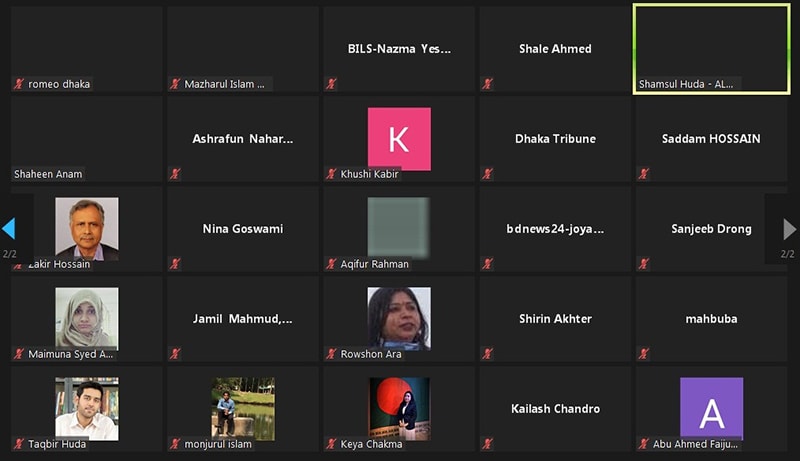The width and height of the screenshot is (800, 461).
Task: Click muted mic icon on bdnews24-joya tile
Action: coord(487,264)
